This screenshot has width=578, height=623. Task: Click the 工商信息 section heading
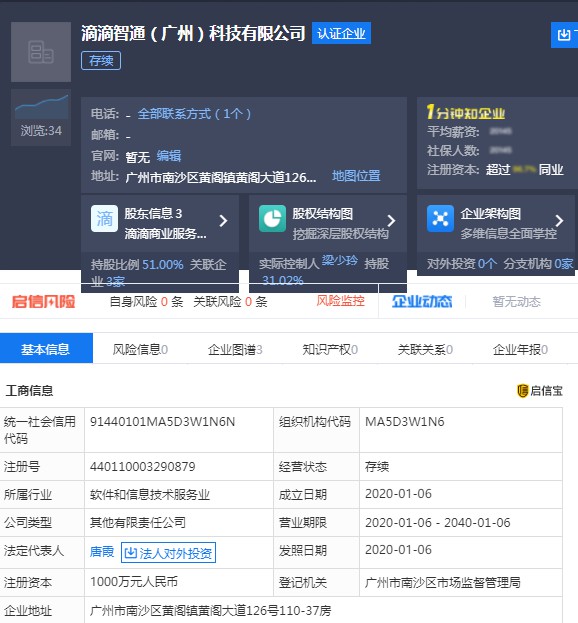(x=29, y=391)
